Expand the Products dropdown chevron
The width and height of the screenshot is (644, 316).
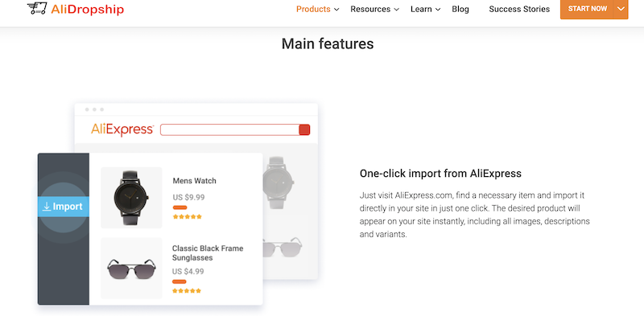tap(336, 10)
